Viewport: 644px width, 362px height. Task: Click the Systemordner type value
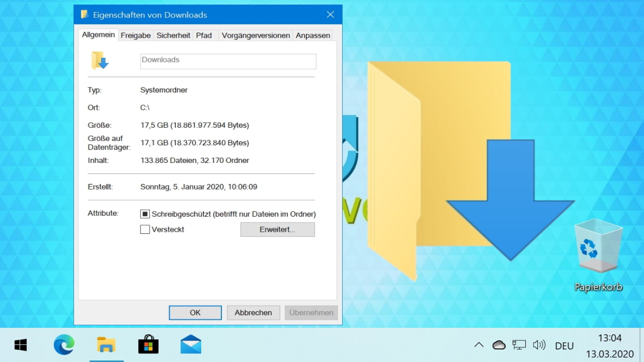click(x=164, y=90)
